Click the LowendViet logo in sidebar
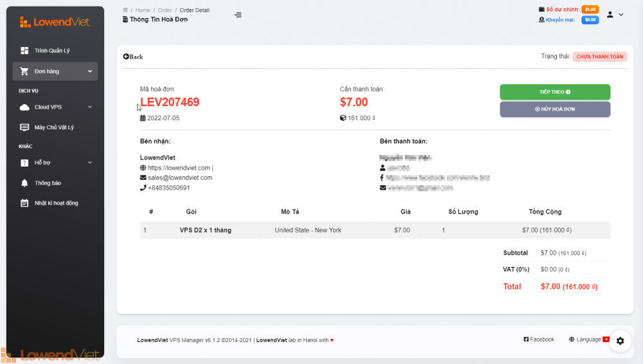The image size is (643, 364). (x=55, y=22)
